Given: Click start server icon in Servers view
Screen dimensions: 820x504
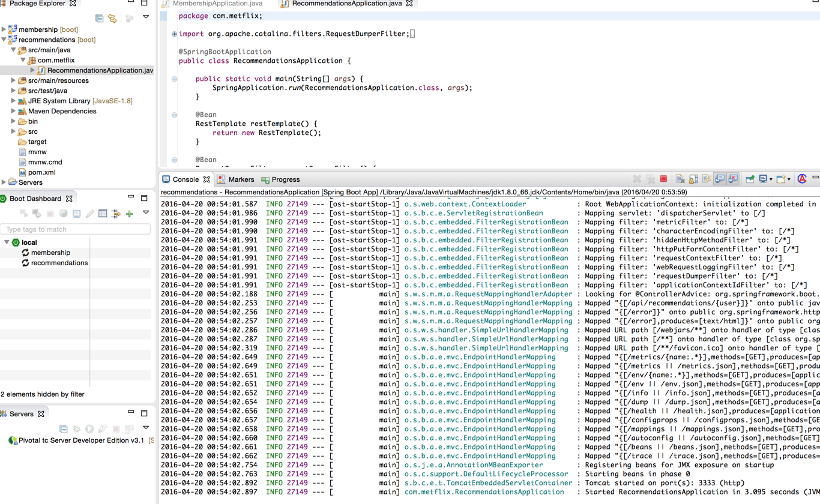Looking at the screenshot, I should click(x=89, y=429).
